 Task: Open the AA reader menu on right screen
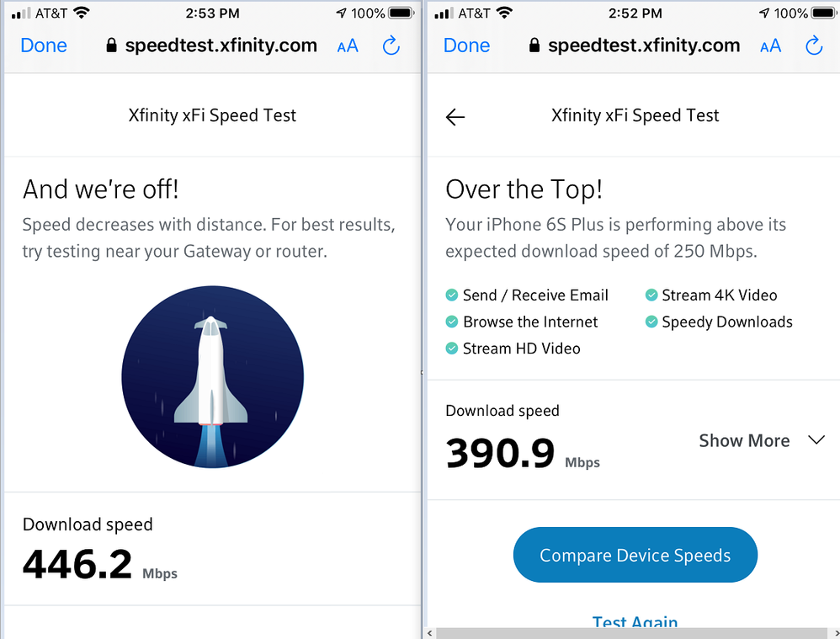770,46
